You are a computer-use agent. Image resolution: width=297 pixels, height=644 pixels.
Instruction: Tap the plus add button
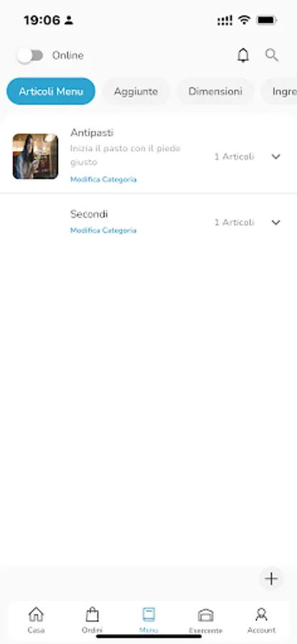coord(271,579)
